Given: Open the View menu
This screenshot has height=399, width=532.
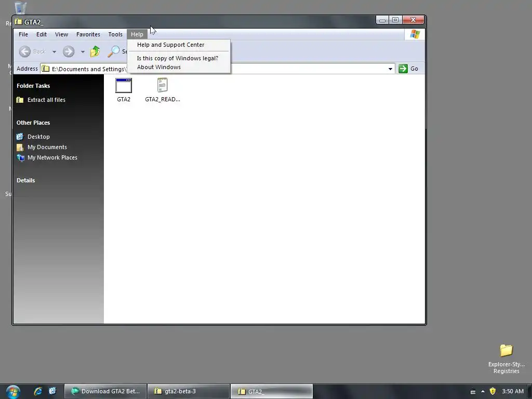Looking at the screenshot, I should coord(61,34).
